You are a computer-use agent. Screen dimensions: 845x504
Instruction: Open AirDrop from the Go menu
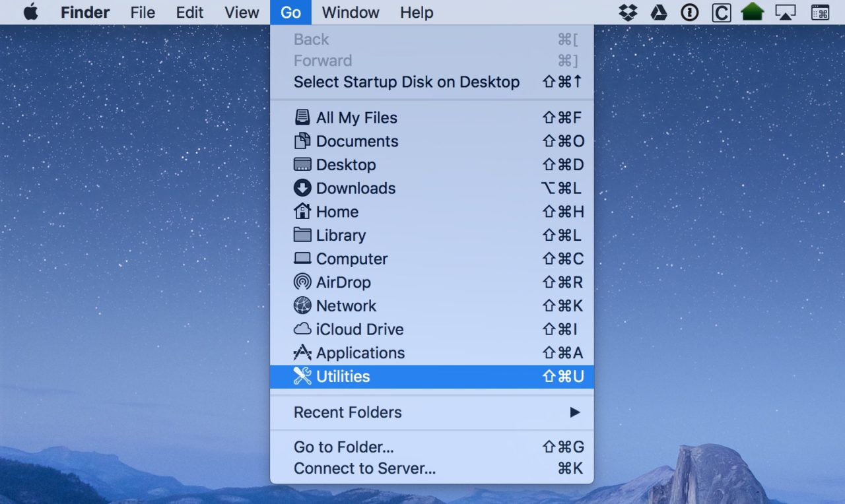point(432,282)
